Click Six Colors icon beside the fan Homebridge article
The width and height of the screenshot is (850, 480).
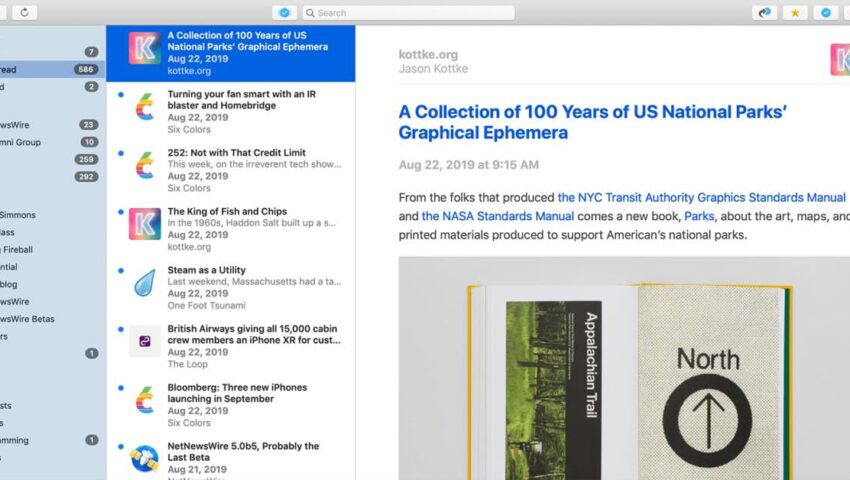pos(145,106)
